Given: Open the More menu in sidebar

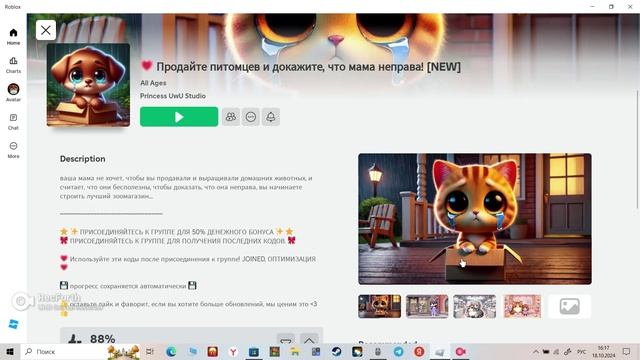Looking at the screenshot, I should click(13, 150).
